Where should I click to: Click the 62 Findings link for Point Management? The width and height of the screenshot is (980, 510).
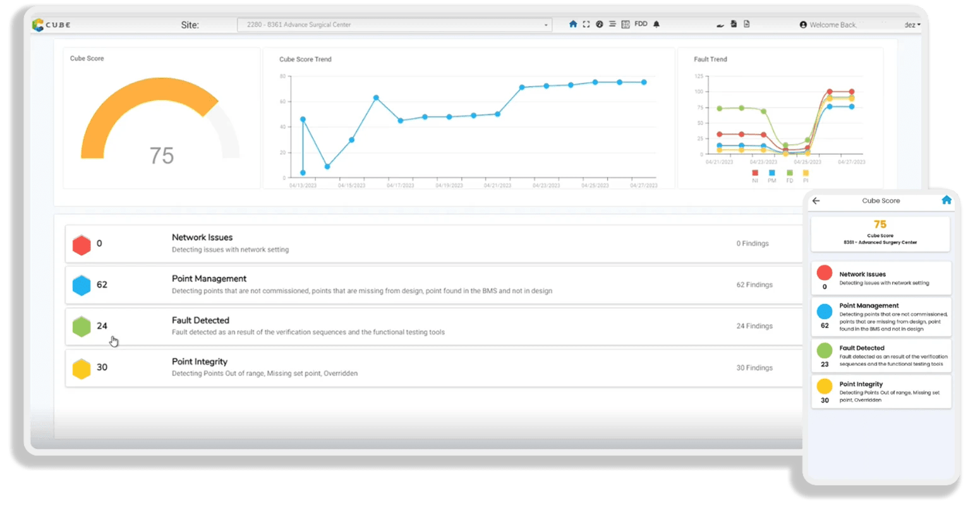[754, 285]
